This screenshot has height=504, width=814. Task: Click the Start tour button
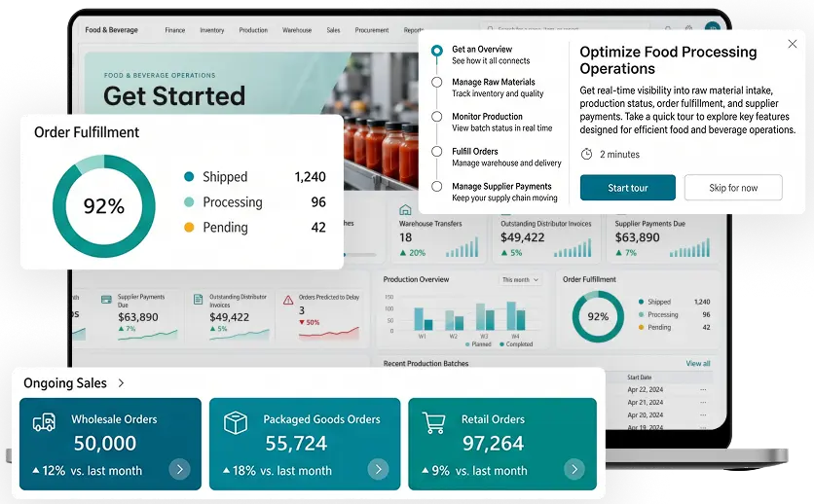[628, 187]
